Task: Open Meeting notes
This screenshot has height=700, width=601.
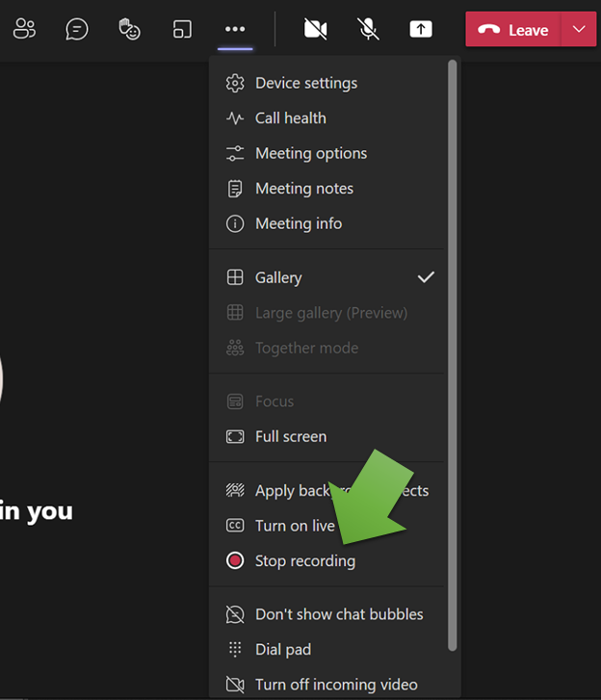Action: (x=327, y=189)
